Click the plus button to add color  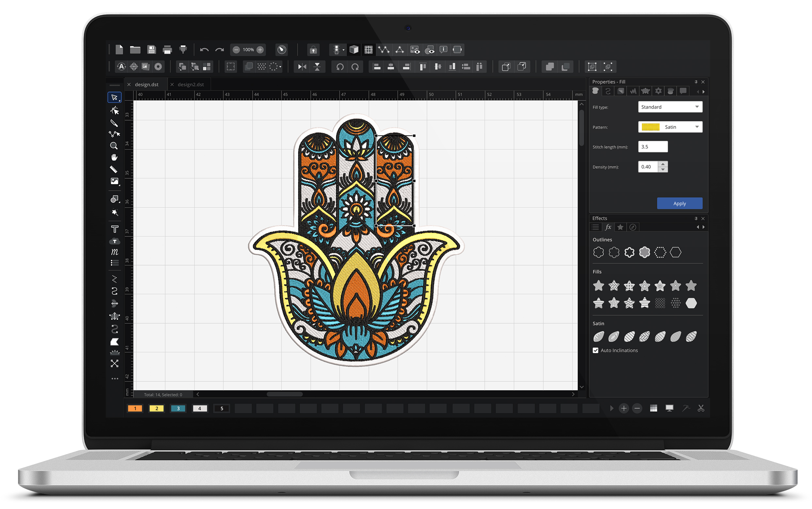click(x=624, y=408)
